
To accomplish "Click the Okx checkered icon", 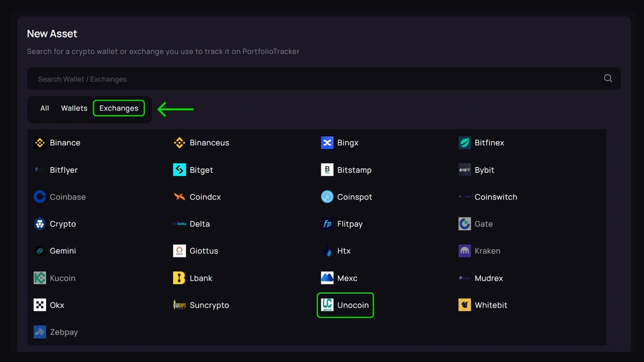I will click(40, 305).
